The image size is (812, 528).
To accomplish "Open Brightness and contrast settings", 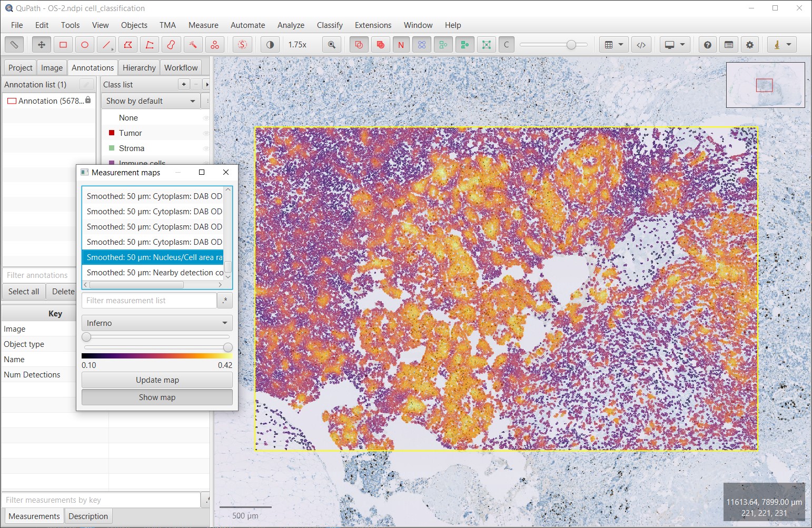I will [270, 45].
